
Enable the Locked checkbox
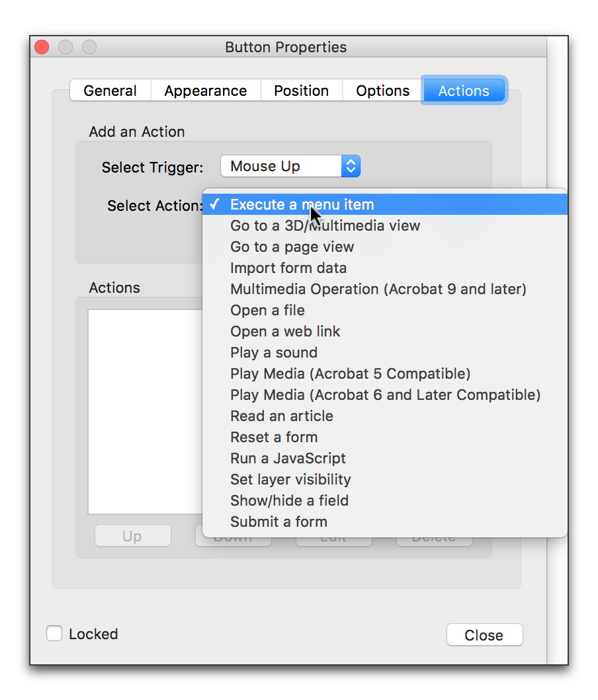[54, 633]
